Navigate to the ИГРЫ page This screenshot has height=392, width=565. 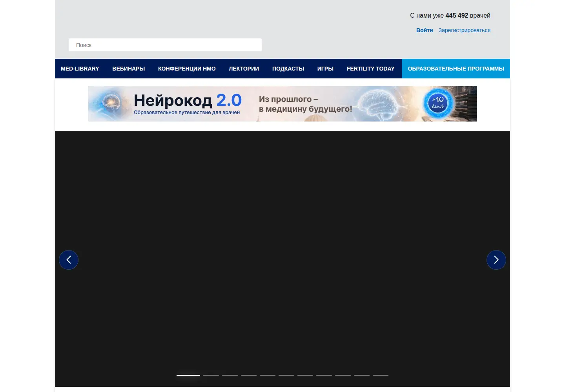click(x=325, y=69)
